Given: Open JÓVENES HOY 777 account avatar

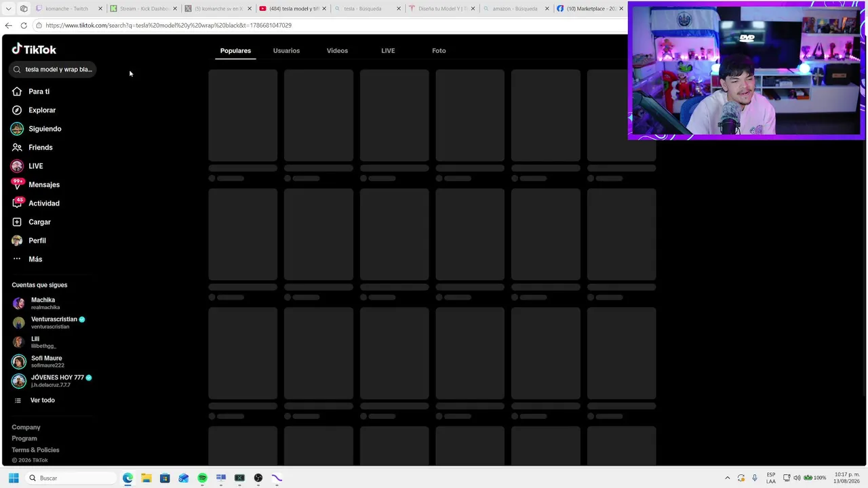Looking at the screenshot, I should coord(19,381).
